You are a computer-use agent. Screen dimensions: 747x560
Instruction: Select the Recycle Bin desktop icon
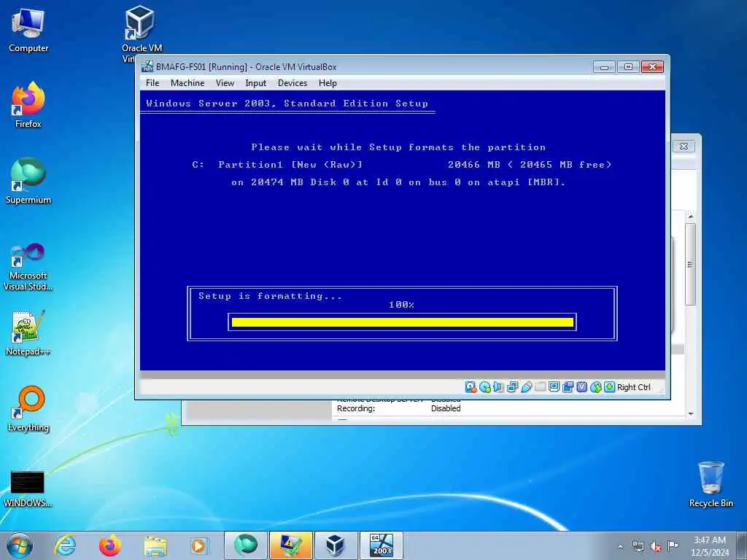711,484
